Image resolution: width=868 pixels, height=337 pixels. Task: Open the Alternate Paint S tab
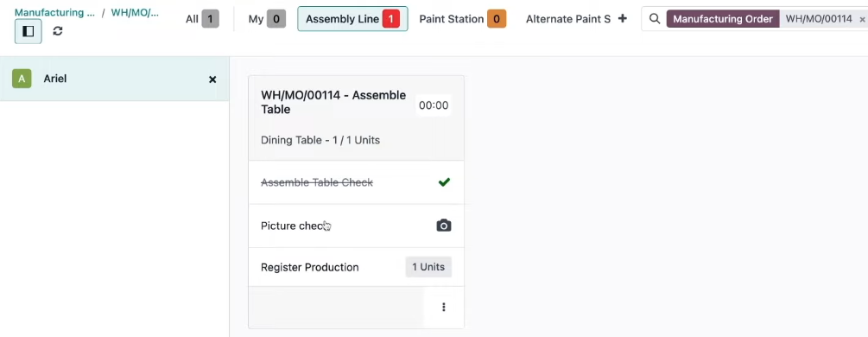coord(568,19)
